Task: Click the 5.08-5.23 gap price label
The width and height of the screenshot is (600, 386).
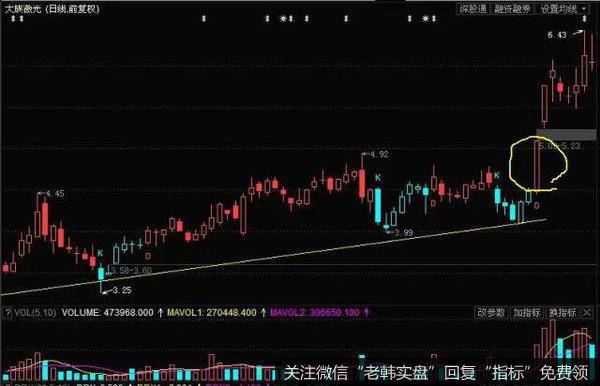Action: pyautogui.click(x=559, y=146)
